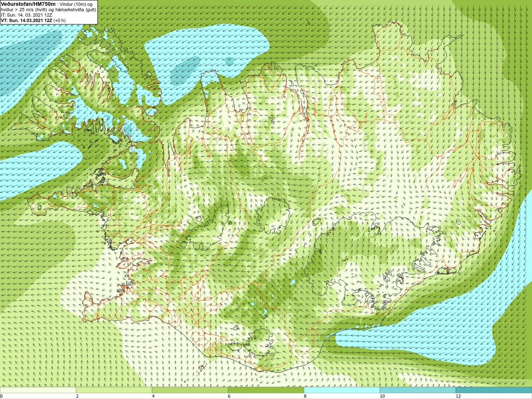The height and width of the screenshot is (399, 532).
Task: Select the turquoise 10–12 legend swatch
Action: click(418, 390)
